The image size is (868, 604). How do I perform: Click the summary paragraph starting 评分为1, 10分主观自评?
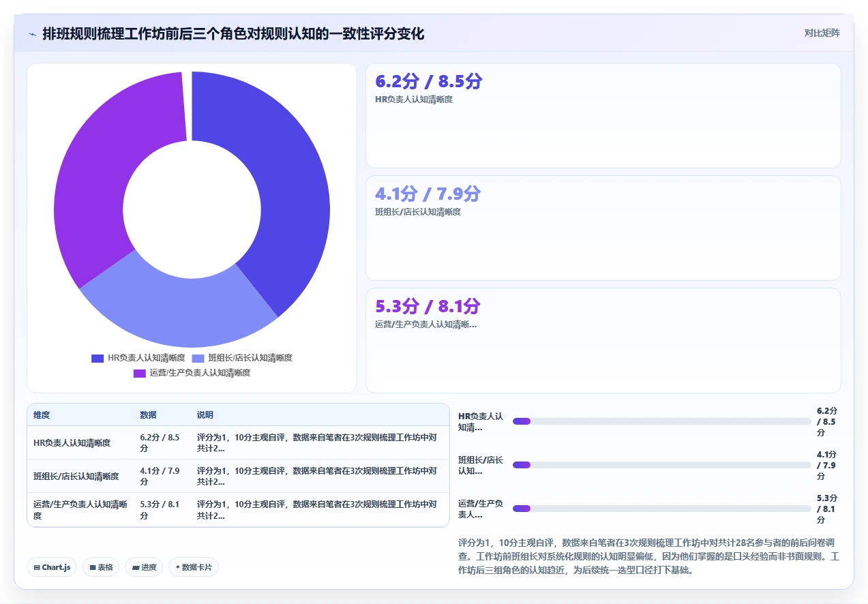click(x=649, y=556)
